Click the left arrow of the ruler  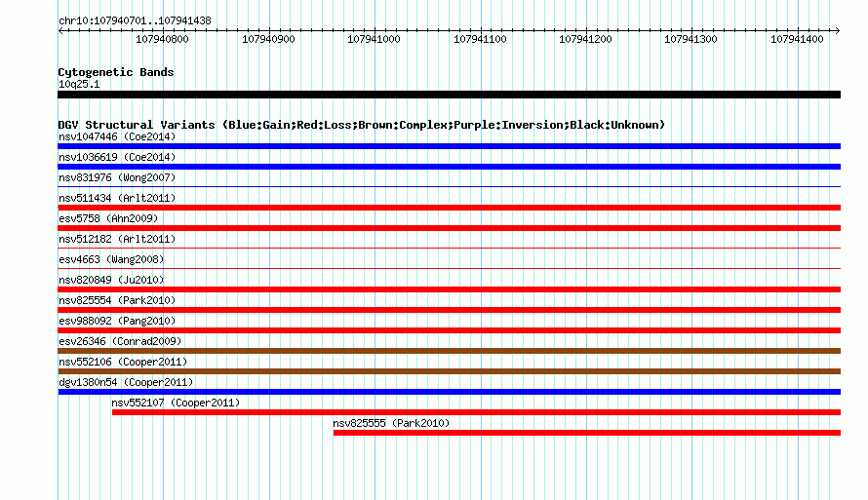point(60,30)
